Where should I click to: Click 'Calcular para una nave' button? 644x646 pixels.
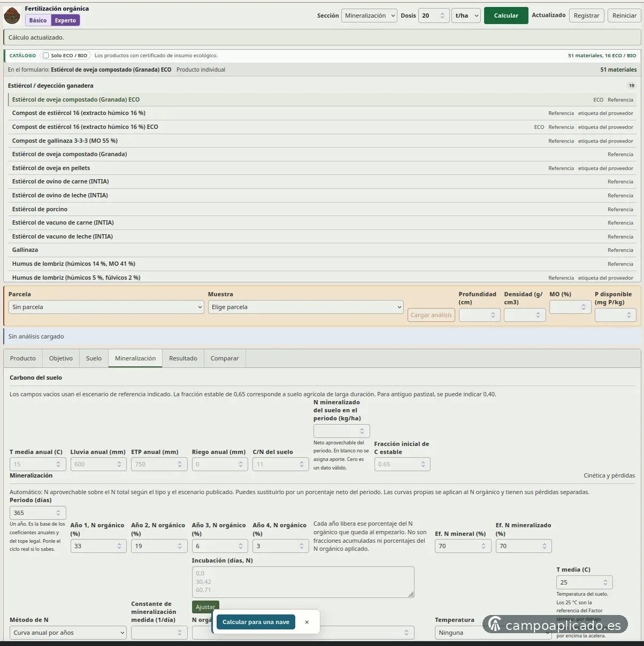click(256, 622)
